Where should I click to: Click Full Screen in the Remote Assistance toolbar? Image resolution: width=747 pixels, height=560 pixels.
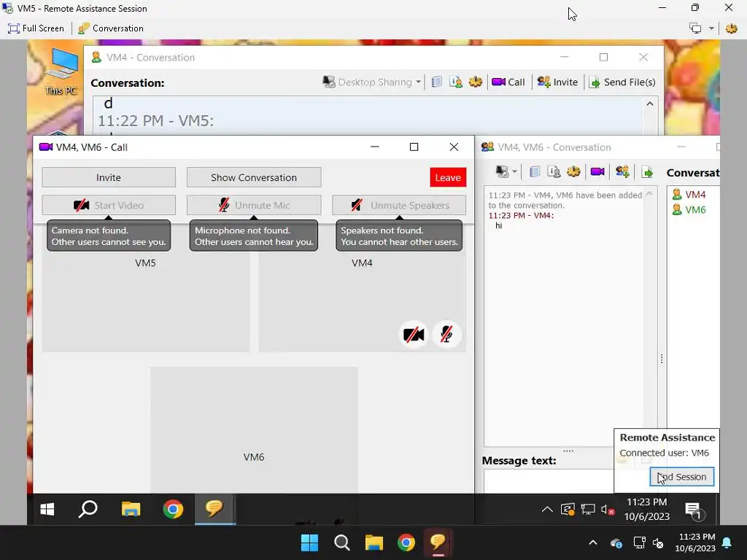pyautogui.click(x=36, y=28)
